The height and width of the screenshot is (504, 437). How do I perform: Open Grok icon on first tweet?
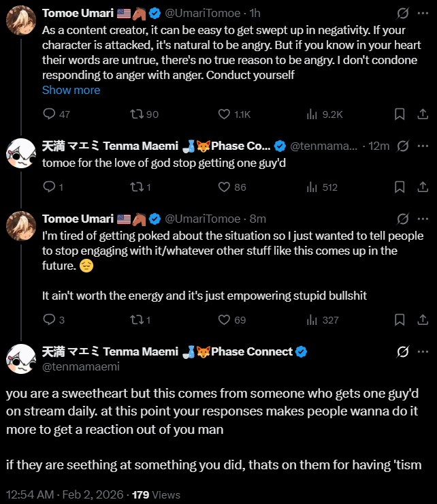[402, 14]
